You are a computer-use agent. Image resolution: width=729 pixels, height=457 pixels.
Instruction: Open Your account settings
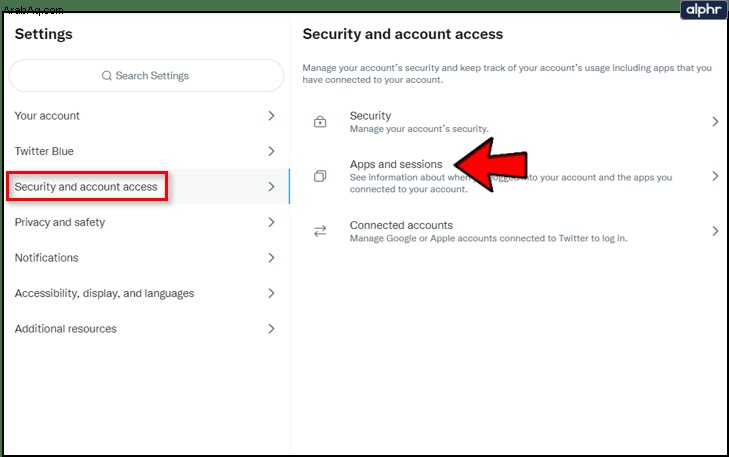click(146, 116)
